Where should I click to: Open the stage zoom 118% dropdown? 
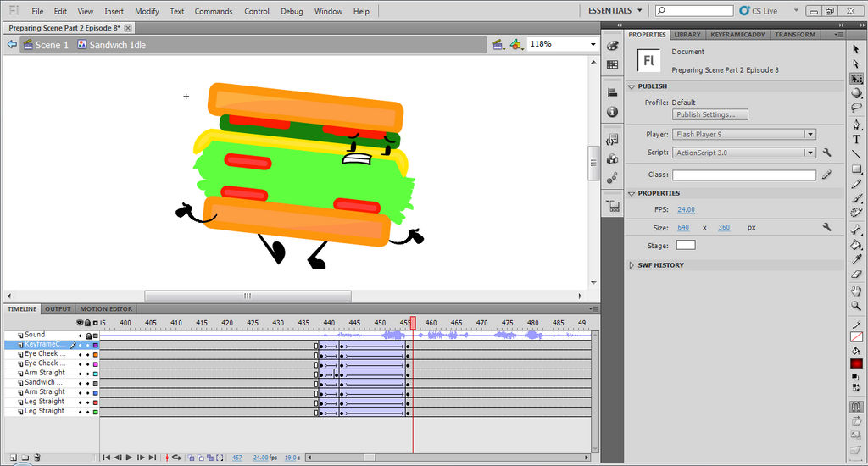pos(593,44)
